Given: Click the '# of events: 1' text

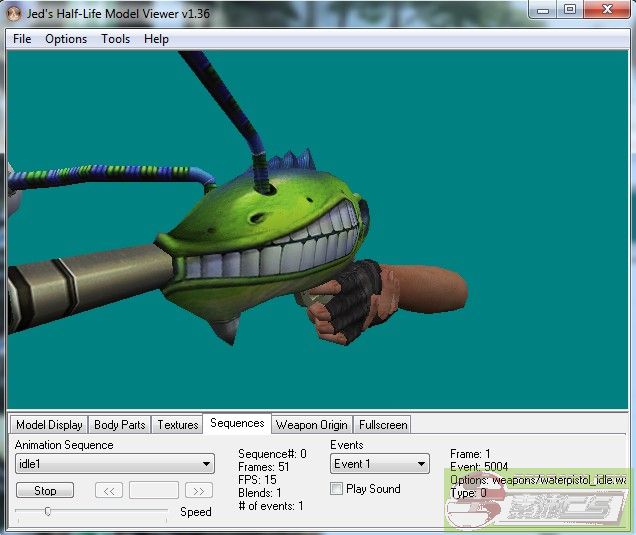Looking at the screenshot, I should pos(271,506).
